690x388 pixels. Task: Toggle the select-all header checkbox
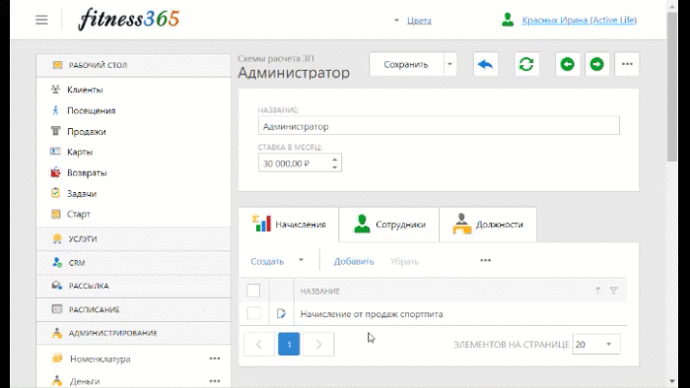pyautogui.click(x=253, y=290)
